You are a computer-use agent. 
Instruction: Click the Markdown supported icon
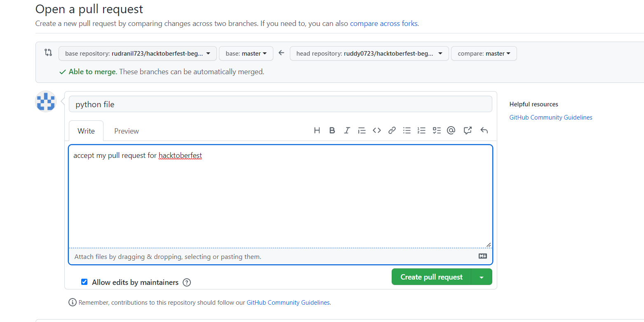[483, 256]
